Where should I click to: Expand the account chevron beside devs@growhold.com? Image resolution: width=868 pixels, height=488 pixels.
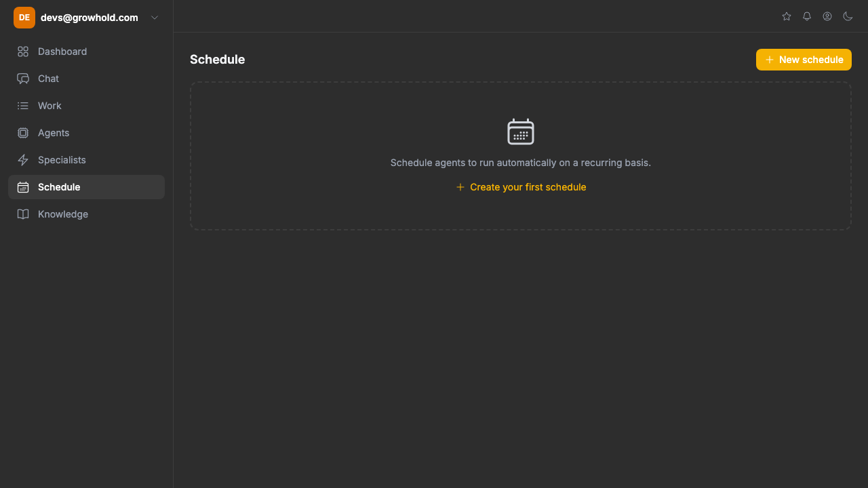point(155,18)
